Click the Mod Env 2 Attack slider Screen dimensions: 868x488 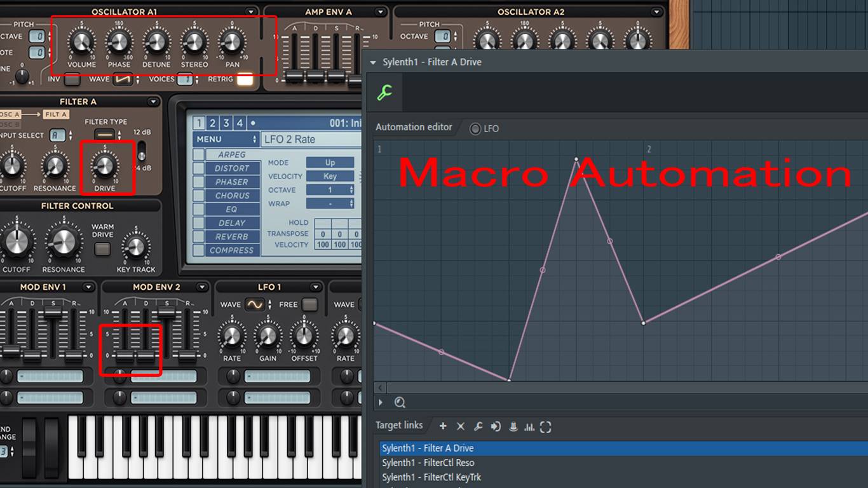(125, 355)
